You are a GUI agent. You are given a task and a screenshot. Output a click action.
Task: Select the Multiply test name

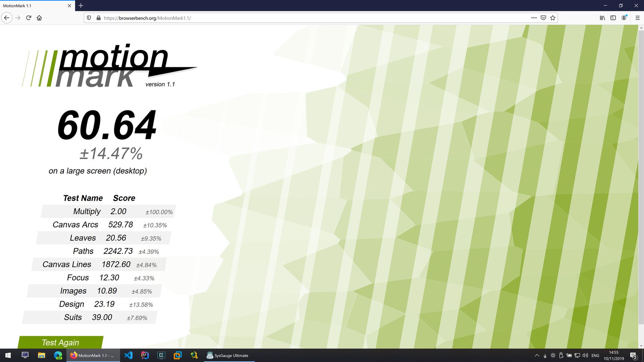[x=87, y=211]
